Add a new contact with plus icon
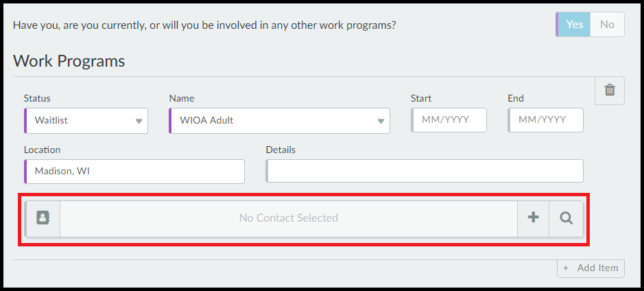Viewport: 644px width, 291px height. point(533,218)
